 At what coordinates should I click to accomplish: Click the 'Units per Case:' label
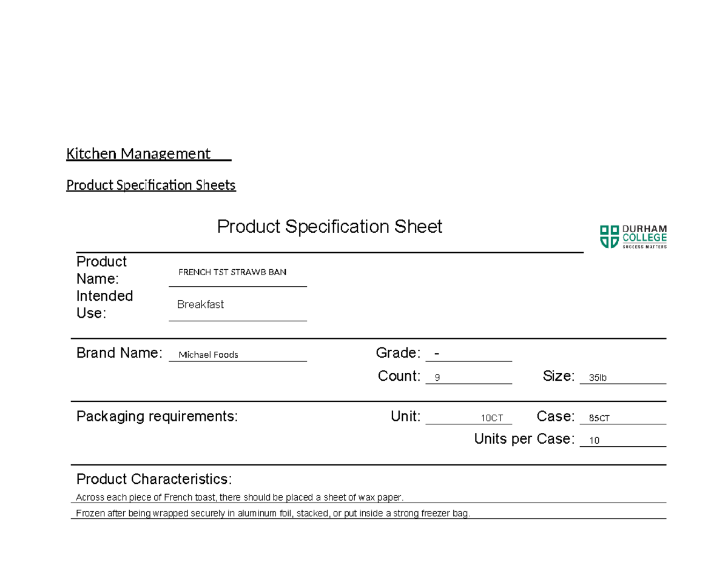click(524, 438)
